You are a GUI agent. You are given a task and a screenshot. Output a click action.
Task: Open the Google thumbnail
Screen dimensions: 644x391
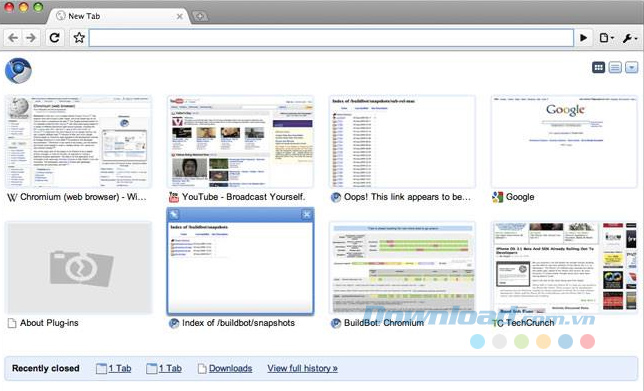(x=564, y=142)
